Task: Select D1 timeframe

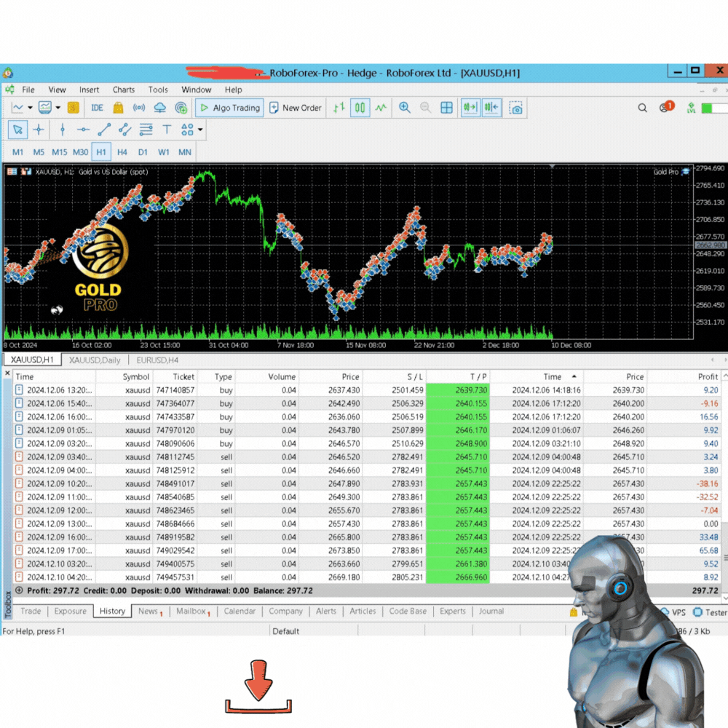Action: pyautogui.click(x=143, y=152)
